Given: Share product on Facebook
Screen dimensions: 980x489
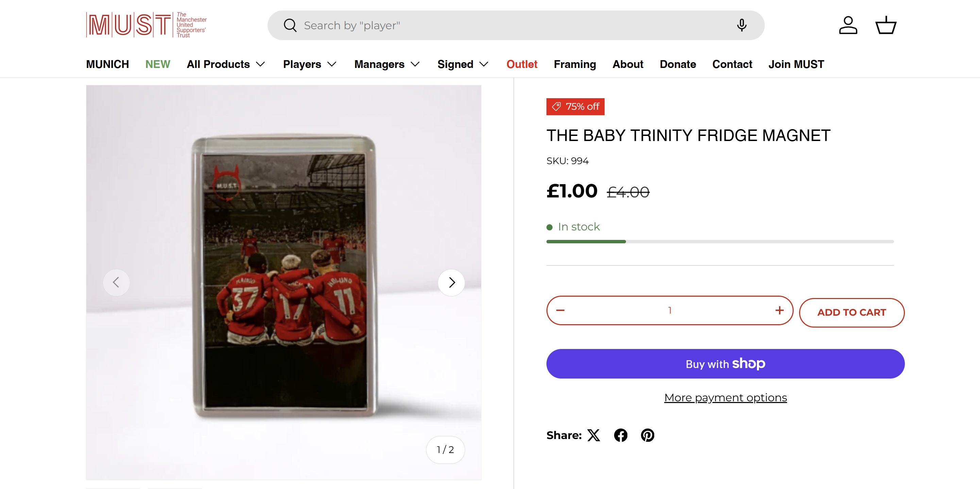Looking at the screenshot, I should 621,435.
